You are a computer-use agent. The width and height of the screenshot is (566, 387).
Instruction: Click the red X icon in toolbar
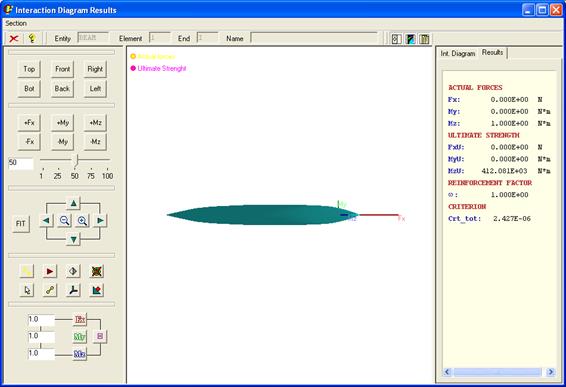coord(14,38)
